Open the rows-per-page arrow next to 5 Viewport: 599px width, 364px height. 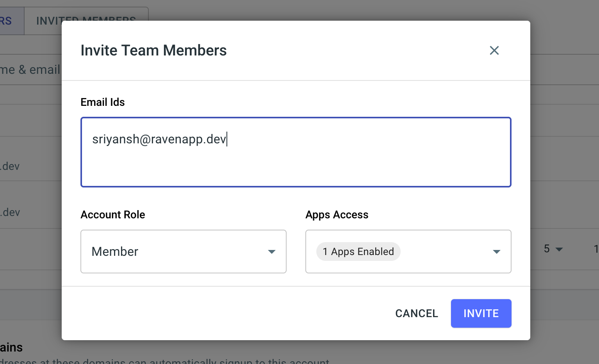[560, 249]
